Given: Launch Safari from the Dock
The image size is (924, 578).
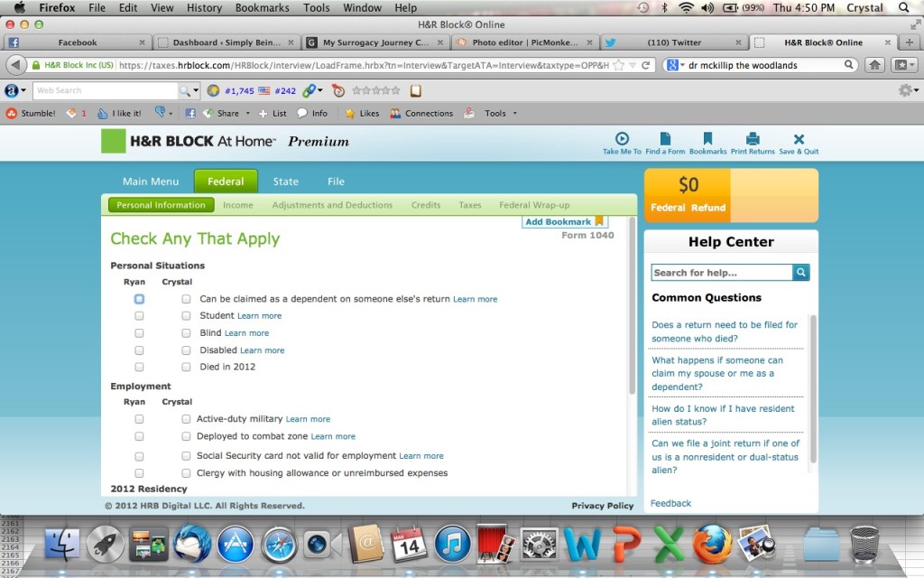Looking at the screenshot, I should pos(280,545).
